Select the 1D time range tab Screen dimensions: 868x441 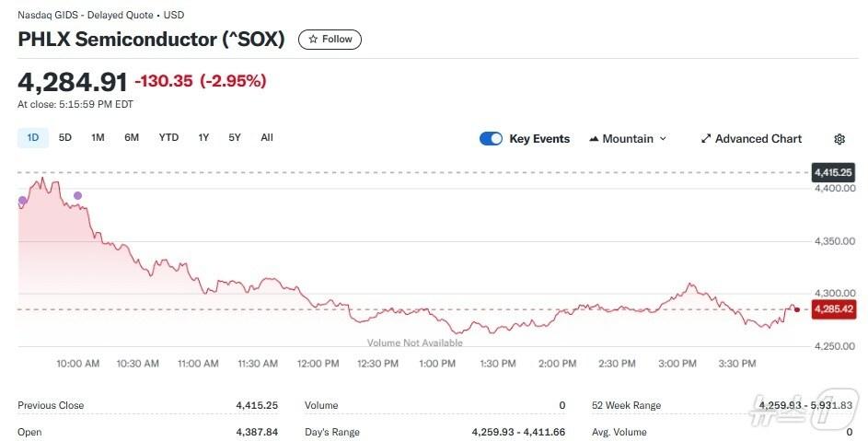point(33,138)
